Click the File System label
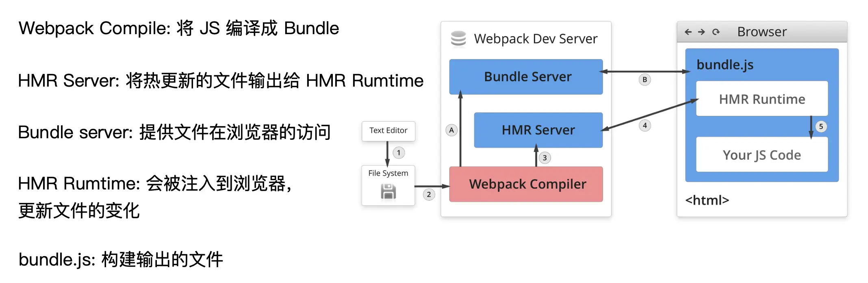 point(388,174)
